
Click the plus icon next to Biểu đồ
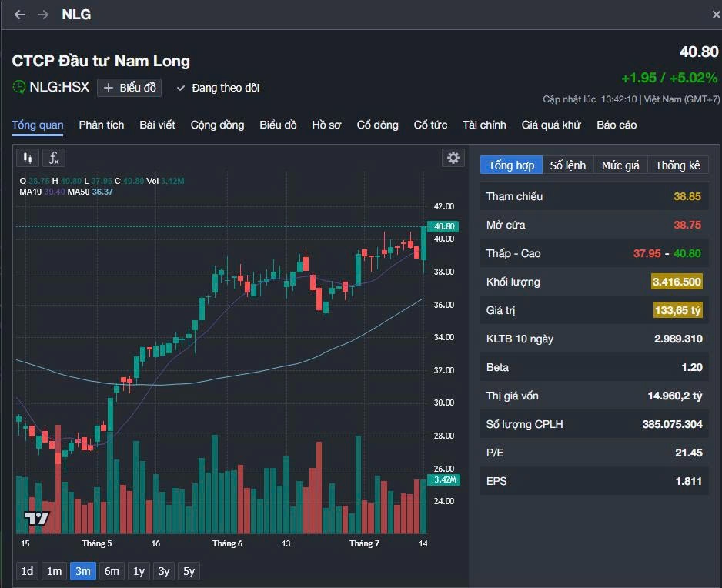pos(109,87)
